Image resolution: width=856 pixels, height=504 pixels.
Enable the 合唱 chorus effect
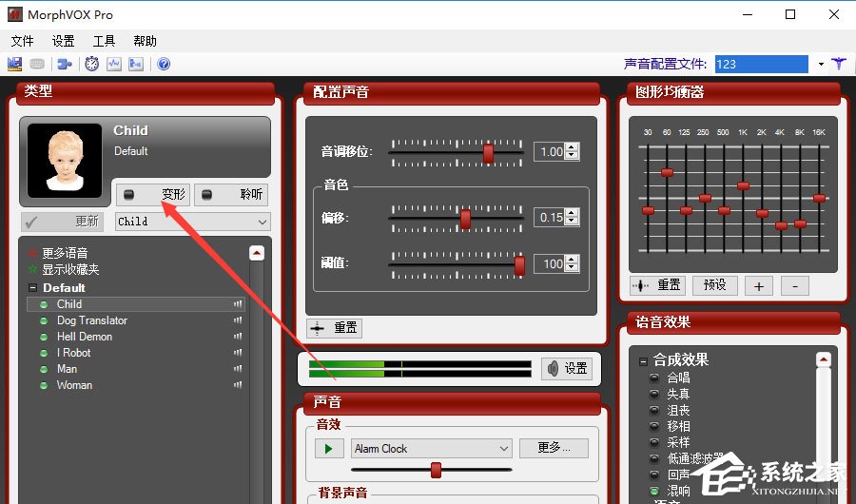[x=654, y=378]
